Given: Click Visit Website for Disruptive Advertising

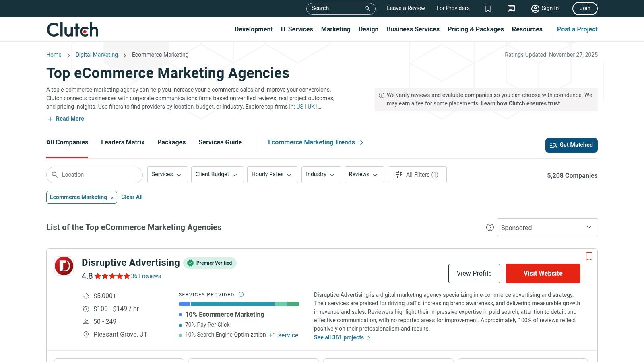Looking at the screenshot, I should point(543,273).
